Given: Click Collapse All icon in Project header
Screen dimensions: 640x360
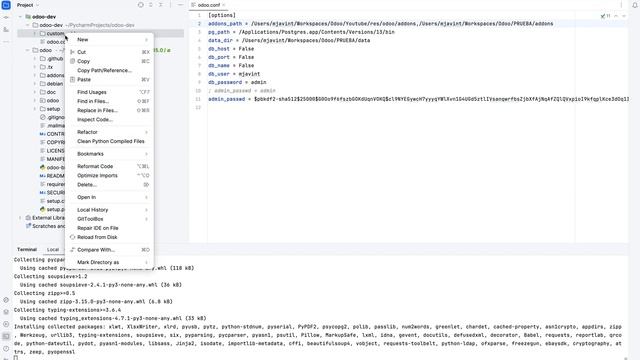Looking at the screenshot, I should (x=160, y=5).
